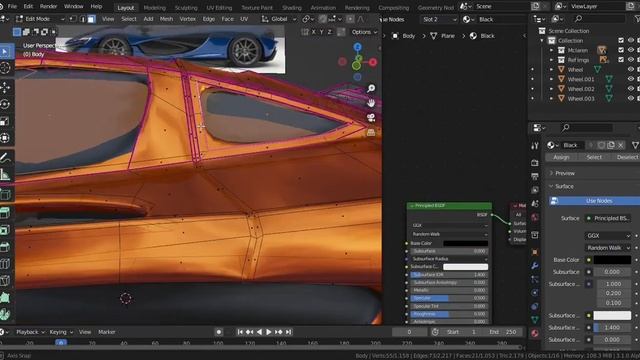Open the Render menu
Viewport: 640px width, 360px height.
pyautogui.click(x=49, y=6)
